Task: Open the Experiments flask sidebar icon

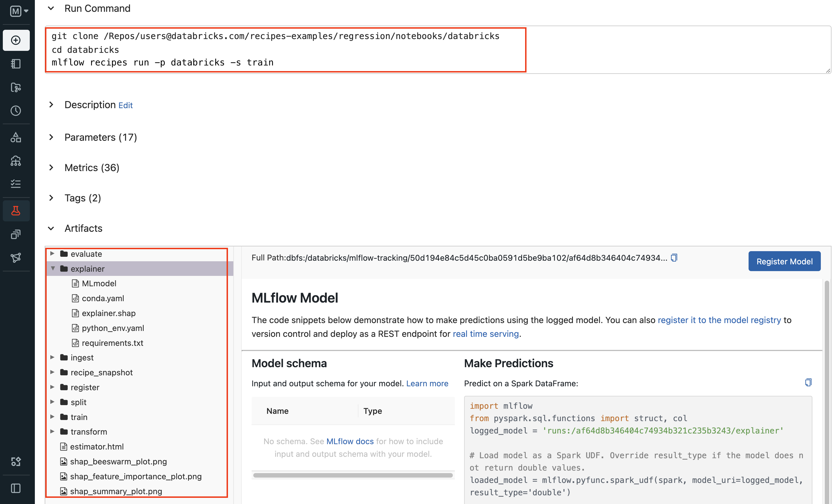Action: pyautogui.click(x=16, y=211)
